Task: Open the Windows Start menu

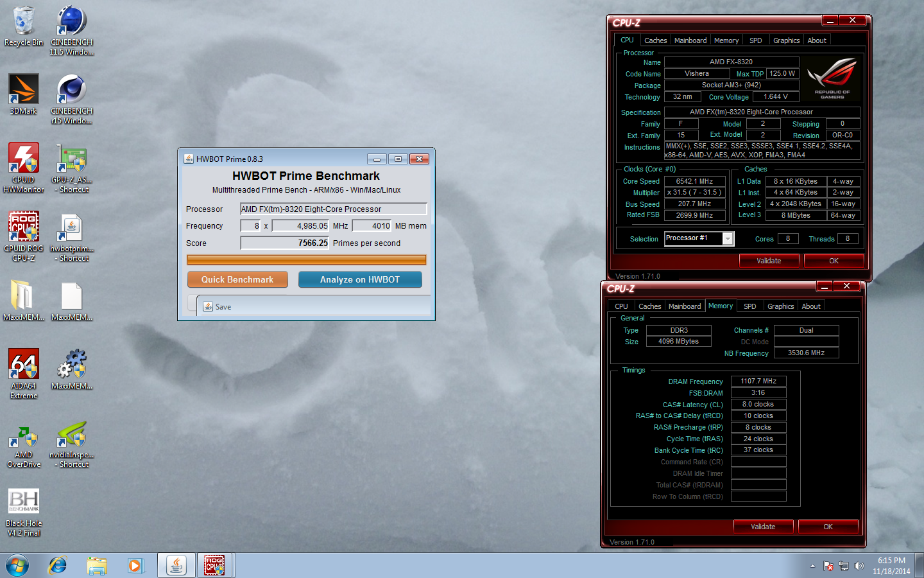Action: pyautogui.click(x=17, y=565)
